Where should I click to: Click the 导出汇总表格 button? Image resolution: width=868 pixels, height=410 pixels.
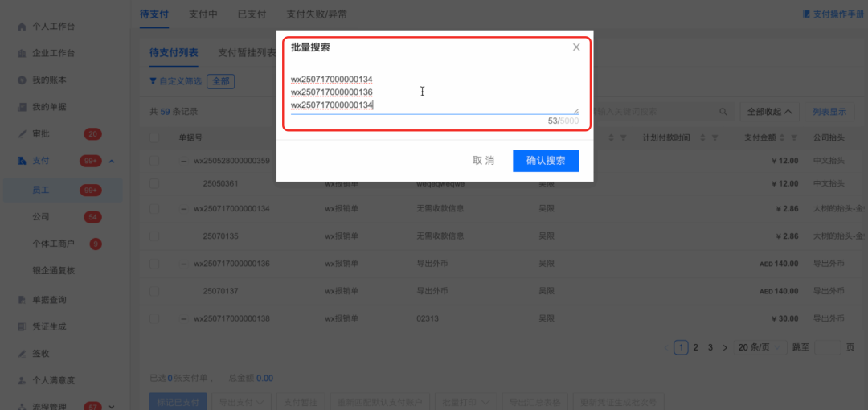pos(534,402)
